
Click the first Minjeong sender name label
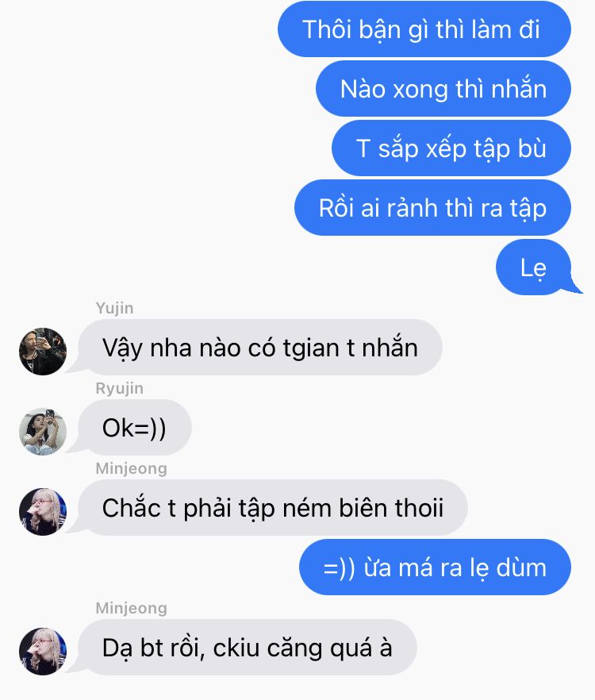(131, 468)
